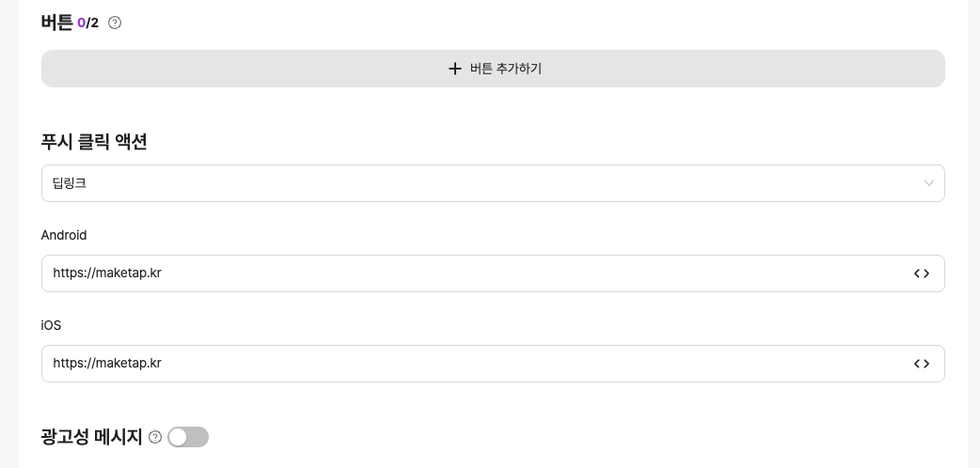Click the 딥링크 selected value text
The image size is (980, 468).
tap(70, 183)
